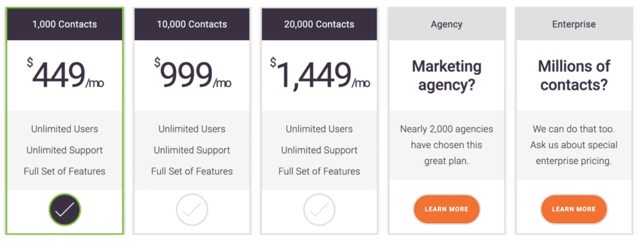Screen dimensions: 644x247
Task: Click Full Set of Features in 20,000 plan
Action: click(319, 171)
